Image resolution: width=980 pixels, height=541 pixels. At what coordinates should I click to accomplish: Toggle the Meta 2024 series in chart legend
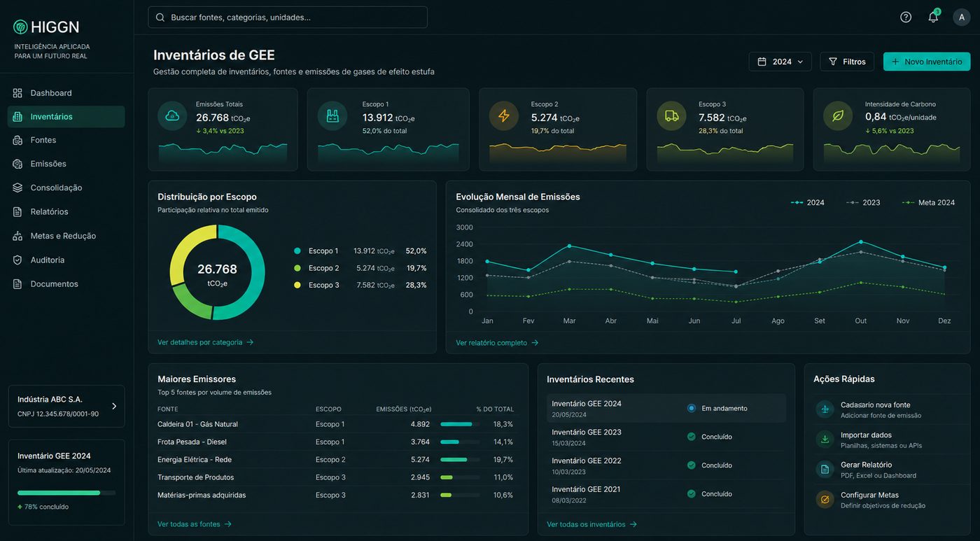click(929, 202)
